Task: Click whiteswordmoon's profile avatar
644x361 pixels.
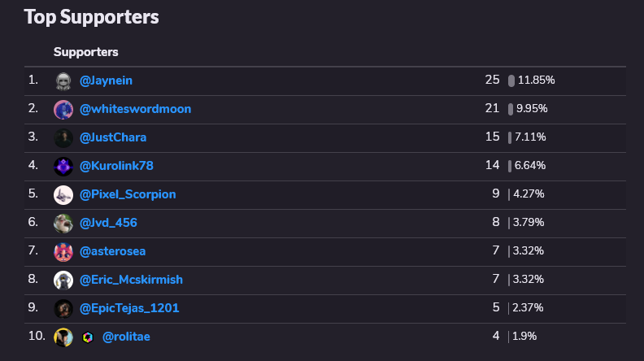Action: tap(63, 110)
